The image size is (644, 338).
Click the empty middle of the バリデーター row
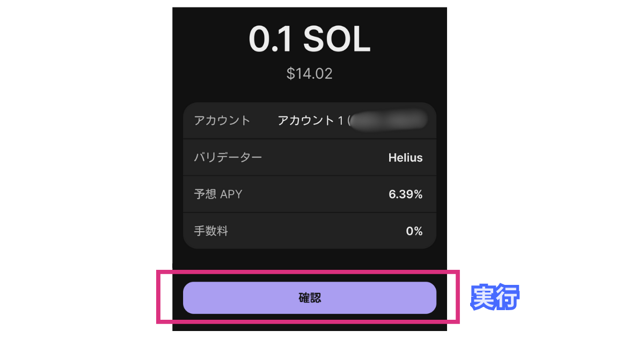pyautogui.click(x=322, y=158)
